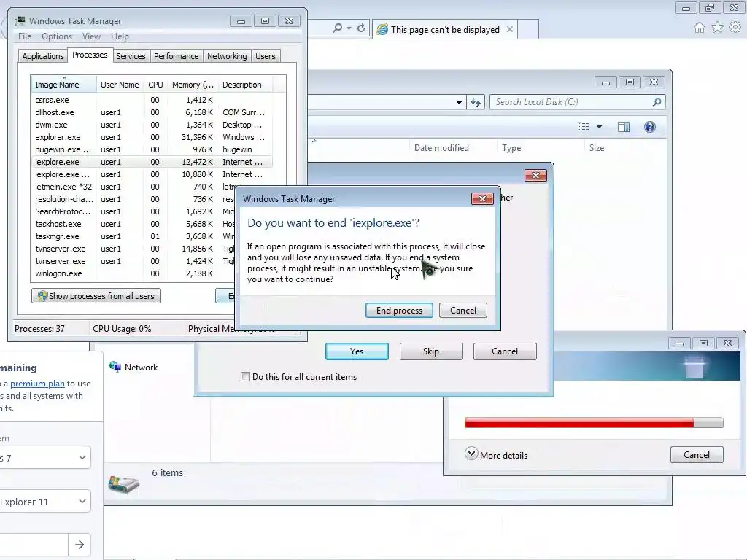Click the red progress bar
Image resolution: width=747 pixels, height=560 pixels.
(594, 422)
